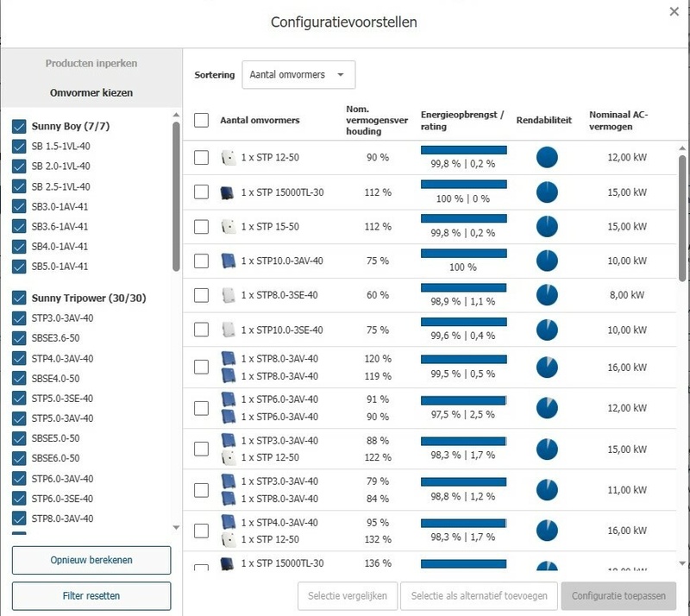Image resolution: width=690 pixels, height=616 pixels.
Task: Click the Opnieuw berekenen button
Action: pos(91,560)
